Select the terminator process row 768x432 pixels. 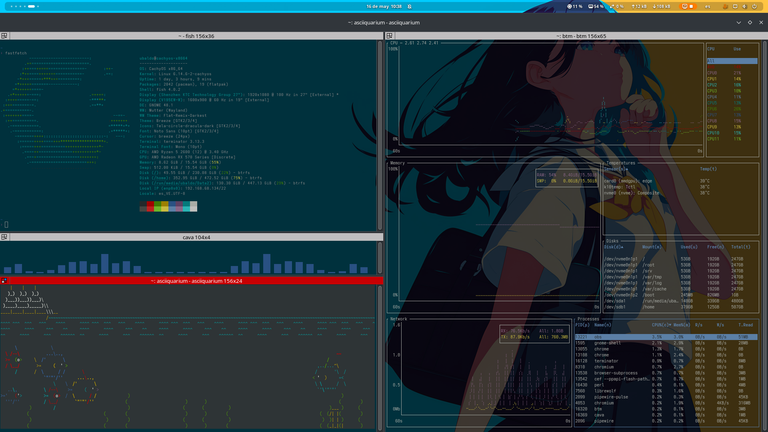[x=666, y=361]
